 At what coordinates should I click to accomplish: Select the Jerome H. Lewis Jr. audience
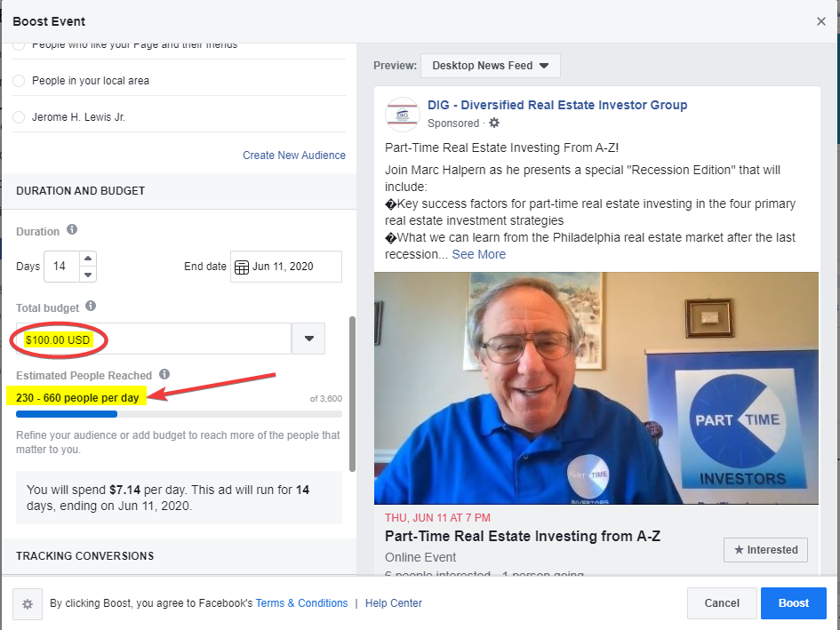tap(19, 117)
